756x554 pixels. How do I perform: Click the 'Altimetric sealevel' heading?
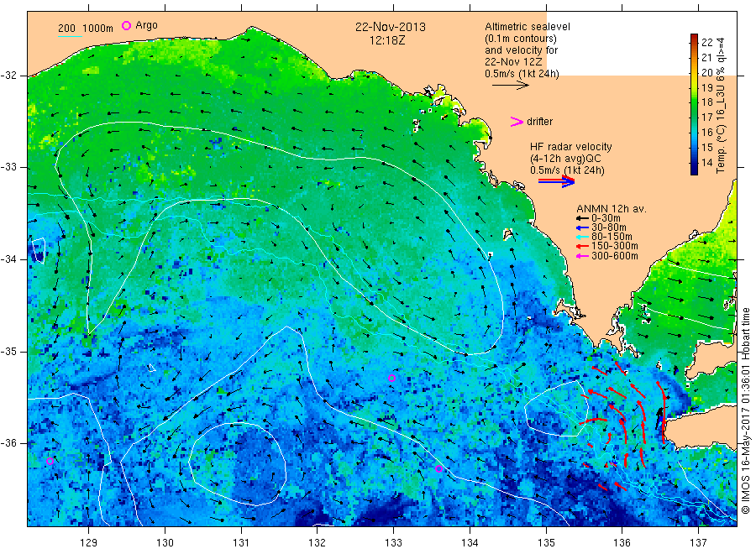(x=528, y=27)
